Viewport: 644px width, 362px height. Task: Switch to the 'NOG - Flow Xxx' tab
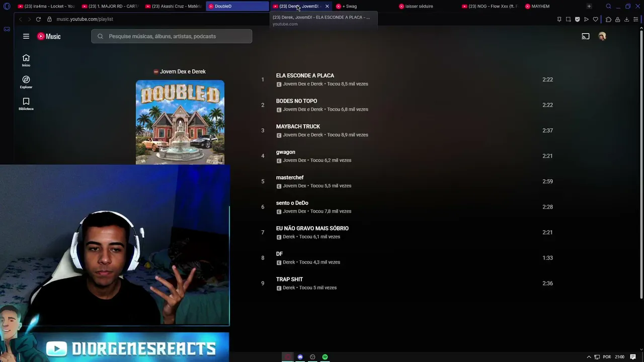pyautogui.click(x=491, y=6)
